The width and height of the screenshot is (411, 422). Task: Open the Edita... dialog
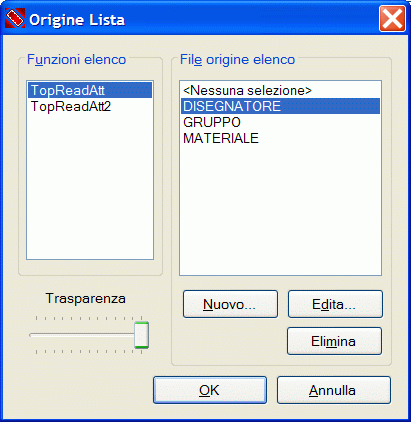335,304
